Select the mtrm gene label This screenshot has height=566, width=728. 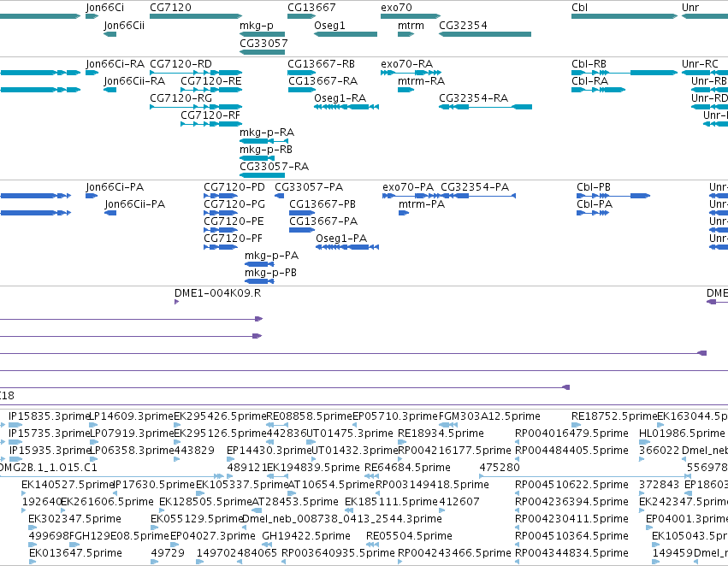point(411,26)
